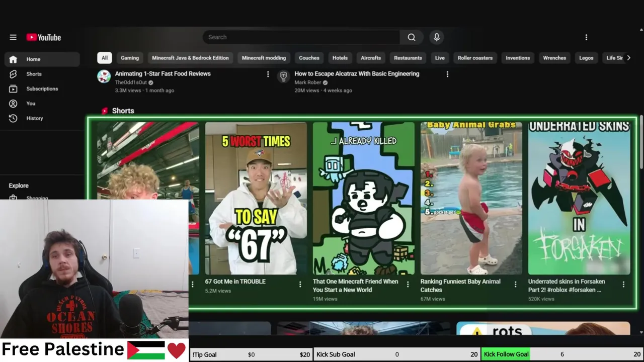Image resolution: width=644 pixels, height=362 pixels.
Task: Click into the Search field
Action: pyautogui.click(x=301, y=37)
